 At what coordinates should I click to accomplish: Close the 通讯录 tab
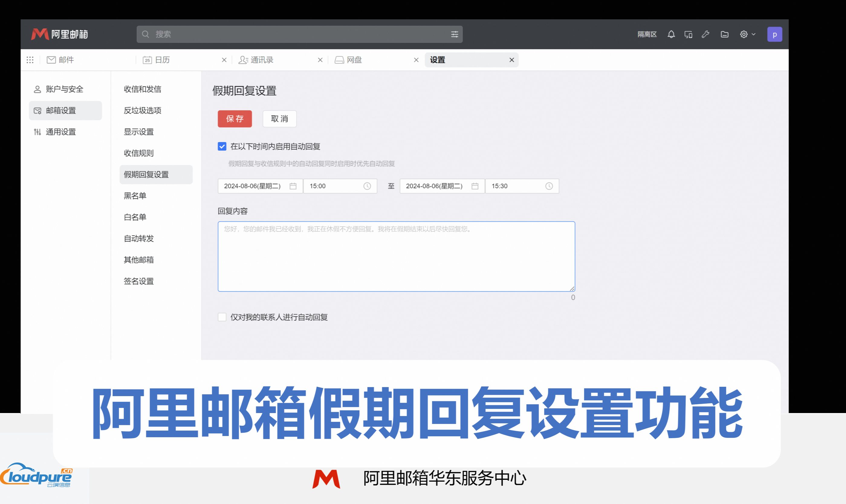pyautogui.click(x=320, y=60)
